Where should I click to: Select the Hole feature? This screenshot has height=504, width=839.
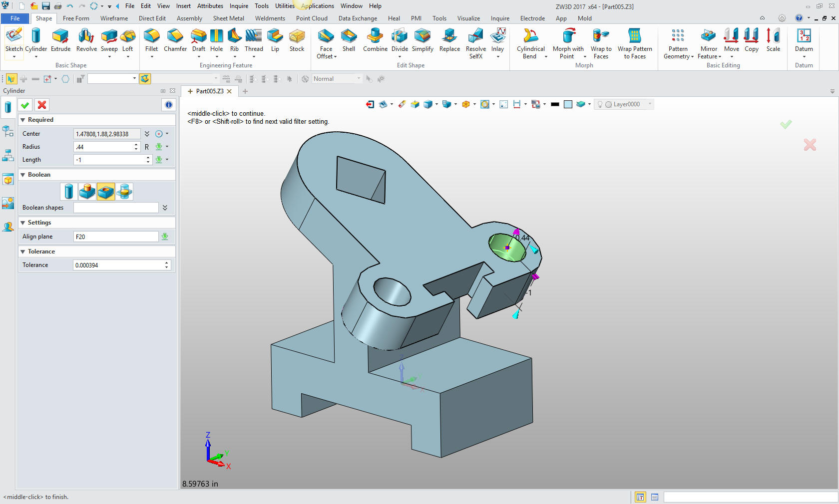pyautogui.click(x=216, y=39)
